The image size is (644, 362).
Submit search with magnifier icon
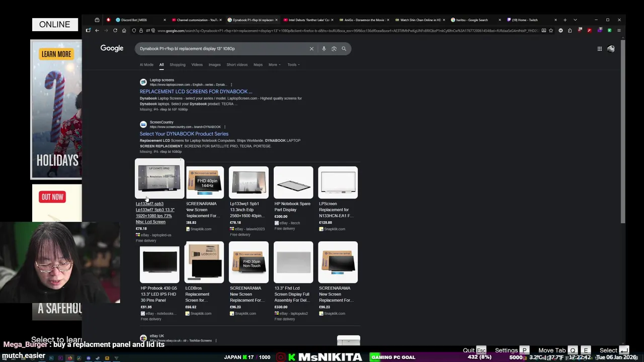click(x=344, y=49)
